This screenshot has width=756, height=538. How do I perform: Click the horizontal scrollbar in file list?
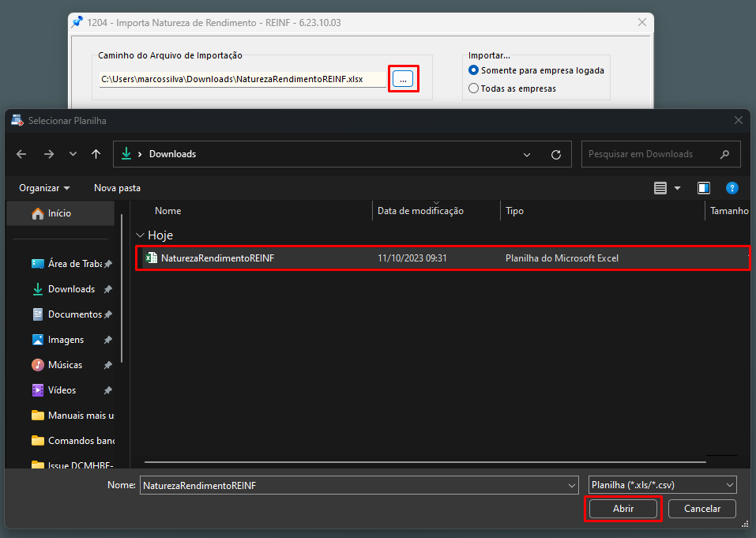(425, 462)
